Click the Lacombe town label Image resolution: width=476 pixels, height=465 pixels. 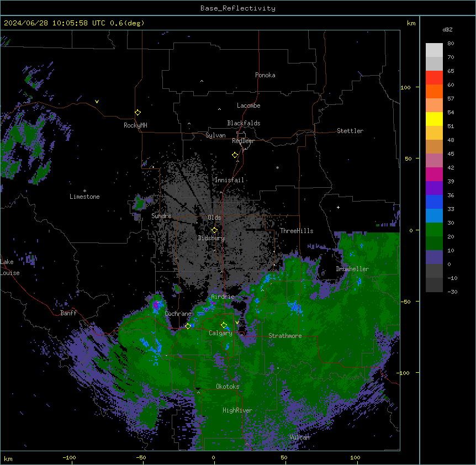point(248,105)
